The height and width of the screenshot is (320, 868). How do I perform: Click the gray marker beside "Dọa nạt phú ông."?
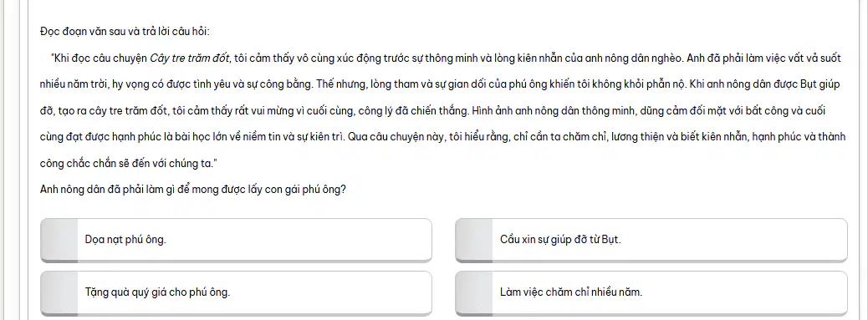coord(59,241)
